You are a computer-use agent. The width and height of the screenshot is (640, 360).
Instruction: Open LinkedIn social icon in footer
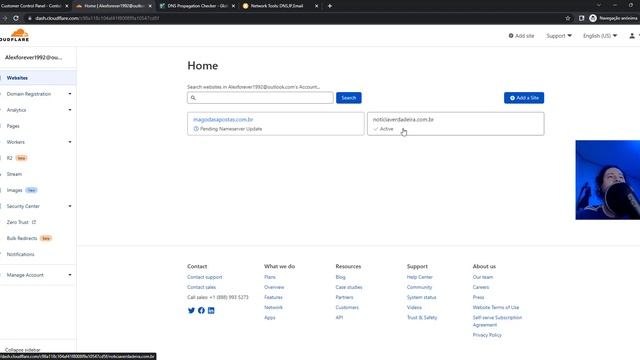point(211,311)
